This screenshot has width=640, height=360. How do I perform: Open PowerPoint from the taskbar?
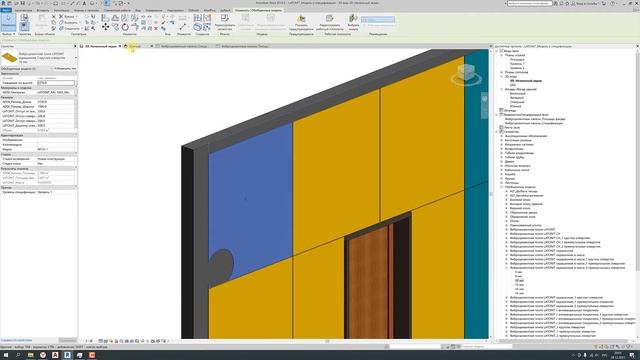[92, 355]
